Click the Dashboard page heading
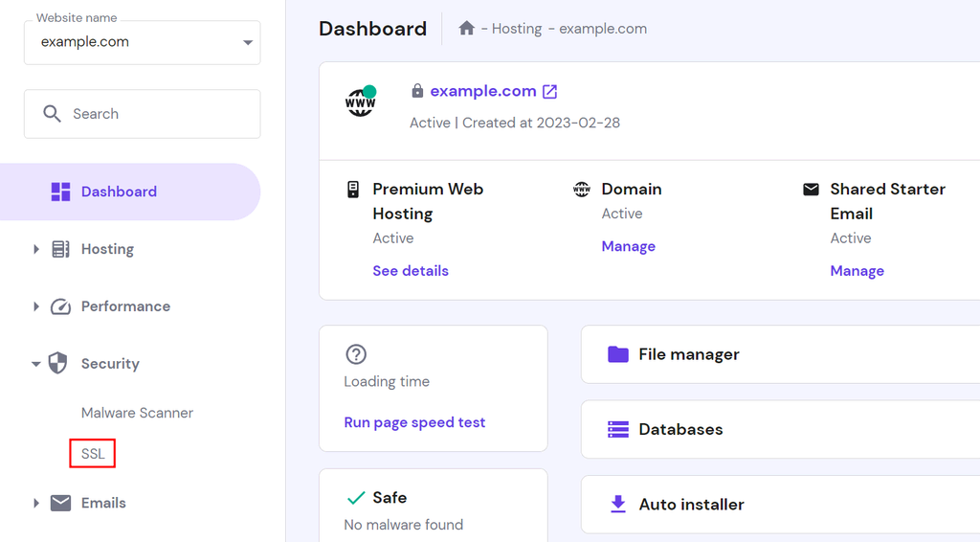The width and height of the screenshot is (980, 542). (x=372, y=29)
